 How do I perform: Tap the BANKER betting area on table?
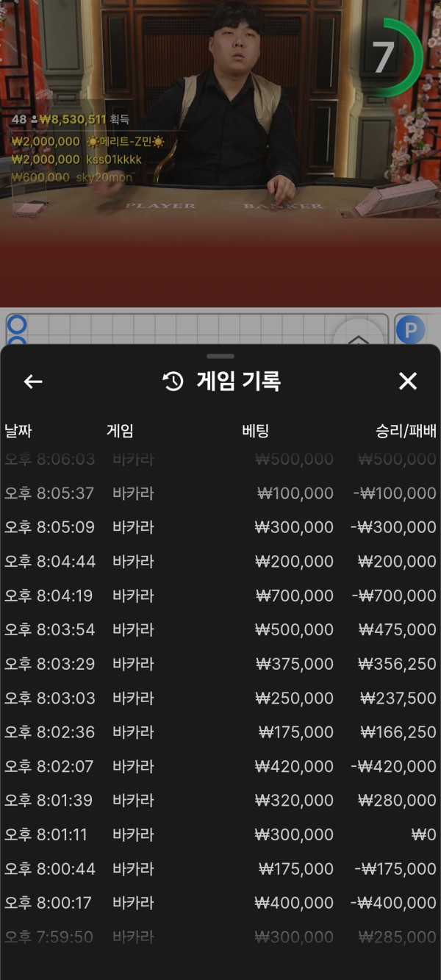tap(282, 207)
